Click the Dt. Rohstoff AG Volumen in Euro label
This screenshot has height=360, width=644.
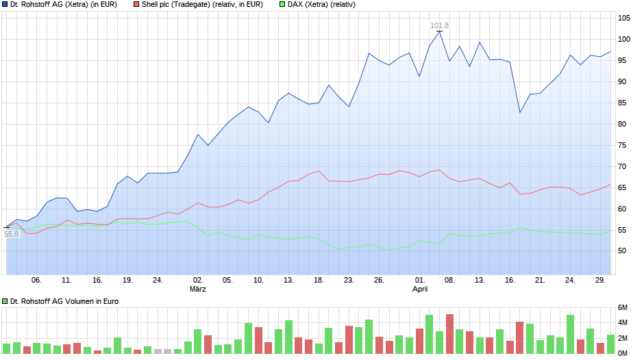[x=64, y=301]
